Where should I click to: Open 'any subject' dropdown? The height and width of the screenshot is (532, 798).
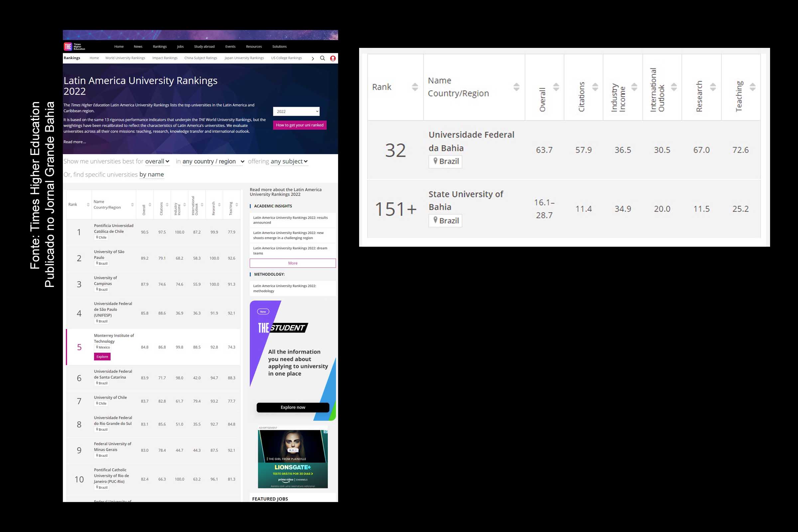tap(289, 162)
